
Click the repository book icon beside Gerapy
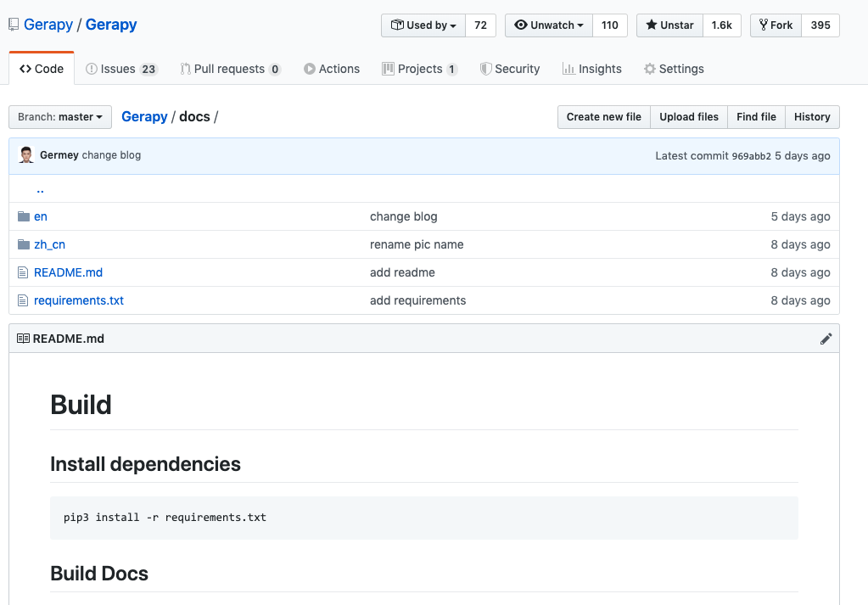point(14,25)
